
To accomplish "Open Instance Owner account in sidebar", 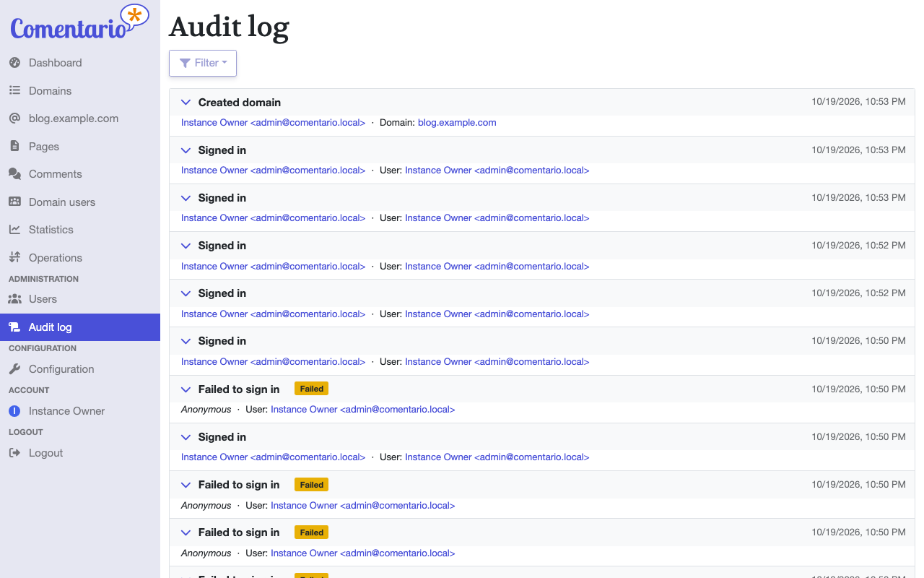I will [80, 411].
